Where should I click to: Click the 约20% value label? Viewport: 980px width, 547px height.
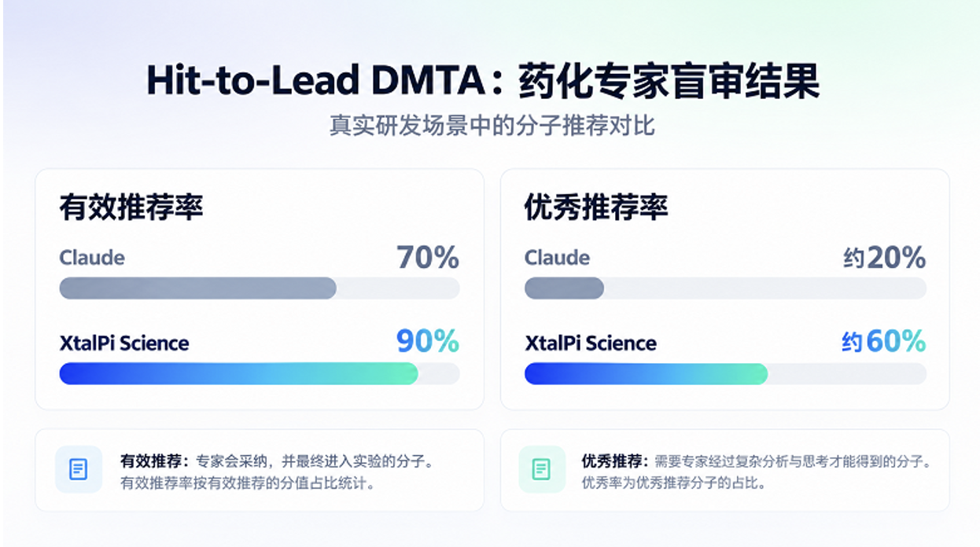point(885,257)
